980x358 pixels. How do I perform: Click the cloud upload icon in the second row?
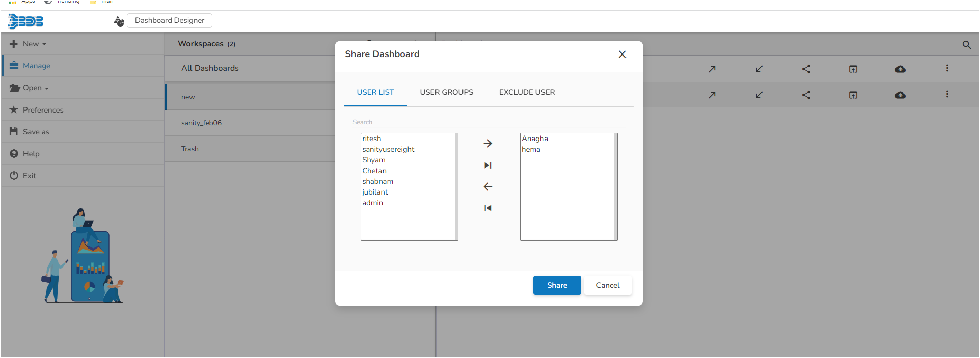(900, 95)
